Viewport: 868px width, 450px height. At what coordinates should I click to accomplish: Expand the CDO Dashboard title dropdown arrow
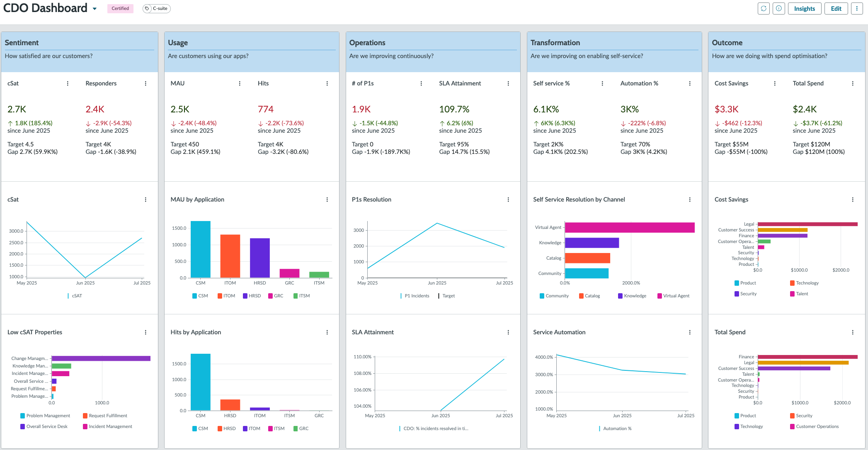click(x=95, y=9)
